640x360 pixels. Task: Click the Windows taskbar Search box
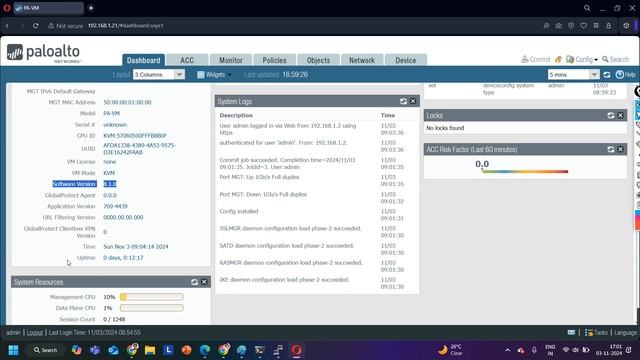(x=45, y=350)
